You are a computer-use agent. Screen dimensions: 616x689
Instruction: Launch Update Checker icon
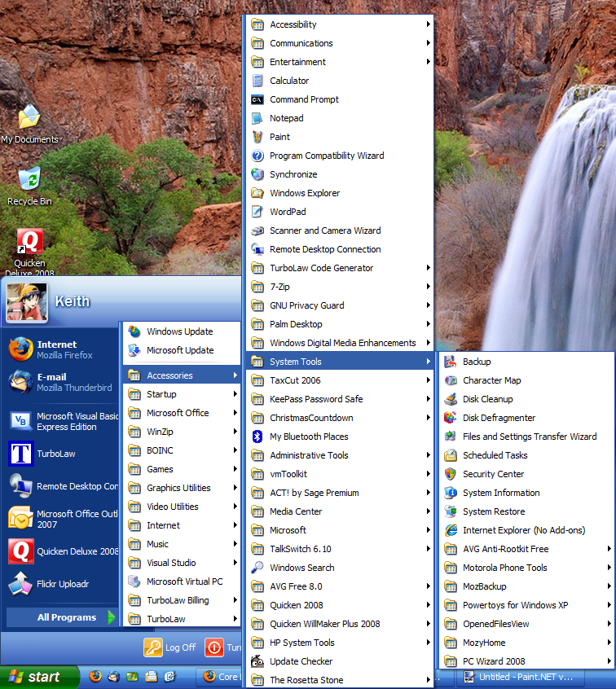click(257, 661)
